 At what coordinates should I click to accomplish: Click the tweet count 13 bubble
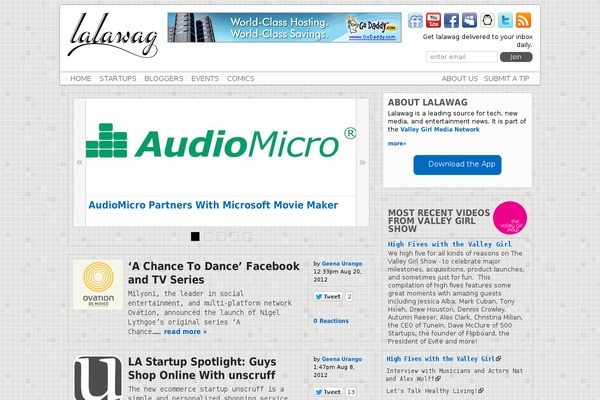[x=351, y=392]
